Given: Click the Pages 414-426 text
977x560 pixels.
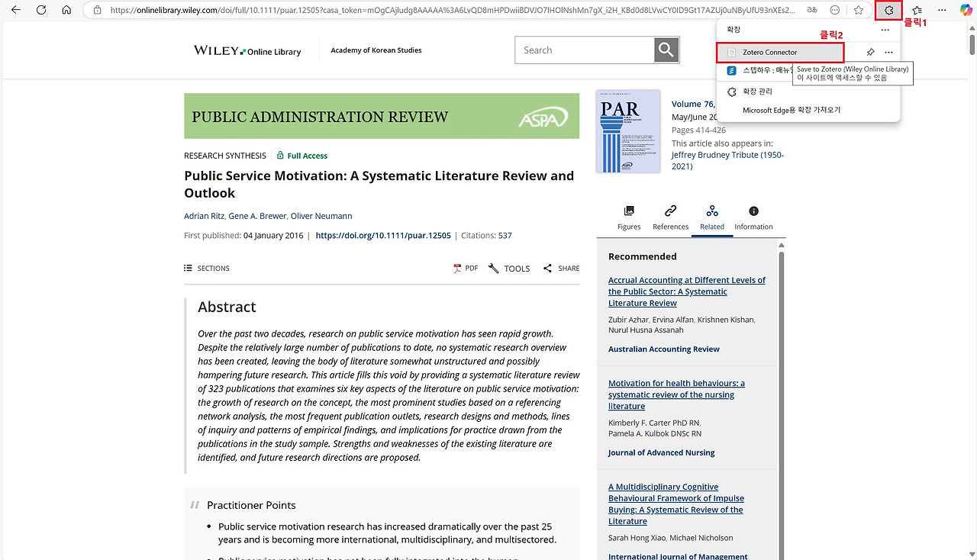Looking at the screenshot, I should point(698,130).
